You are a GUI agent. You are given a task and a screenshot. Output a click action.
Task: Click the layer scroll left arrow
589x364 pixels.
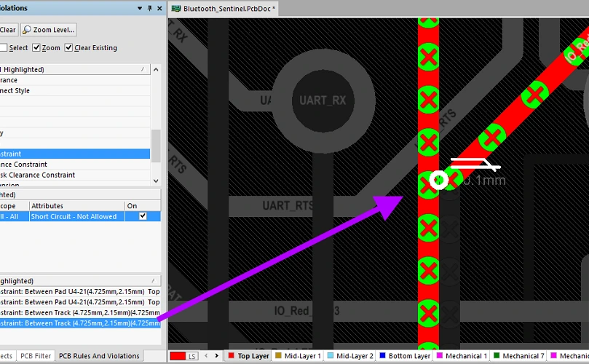[x=206, y=355]
